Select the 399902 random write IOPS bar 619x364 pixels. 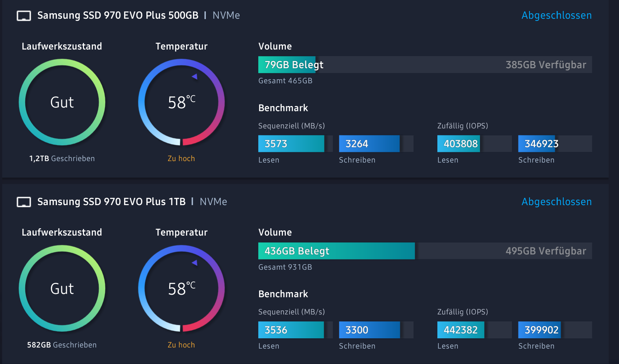click(539, 330)
